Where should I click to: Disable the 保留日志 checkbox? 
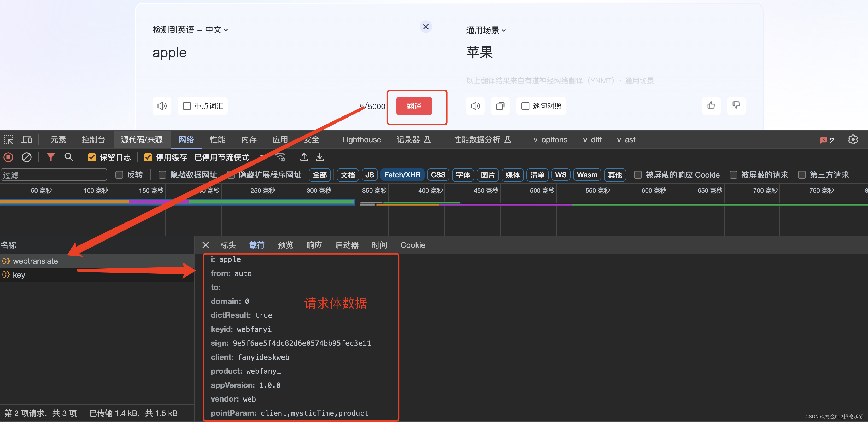click(92, 157)
